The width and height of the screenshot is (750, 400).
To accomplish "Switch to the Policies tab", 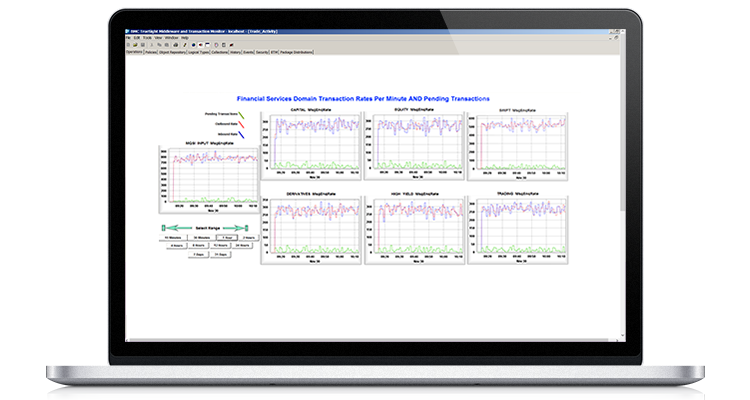I will point(151,52).
